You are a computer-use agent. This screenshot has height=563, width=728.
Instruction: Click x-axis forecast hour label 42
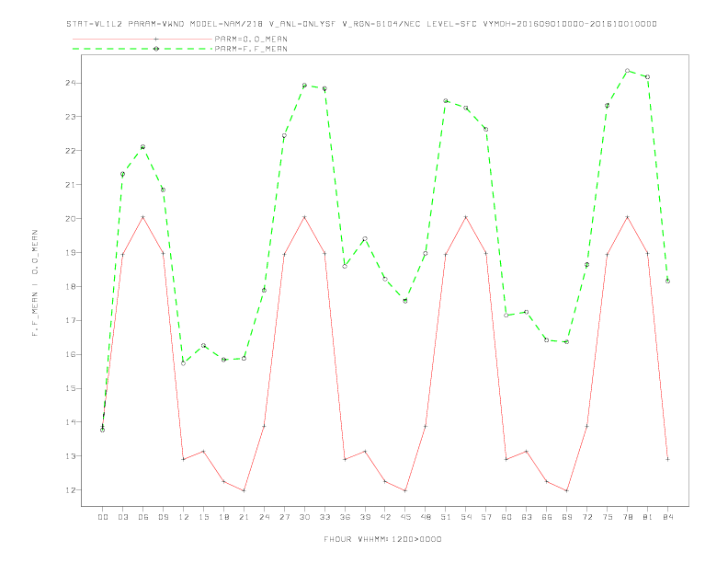coord(385,517)
